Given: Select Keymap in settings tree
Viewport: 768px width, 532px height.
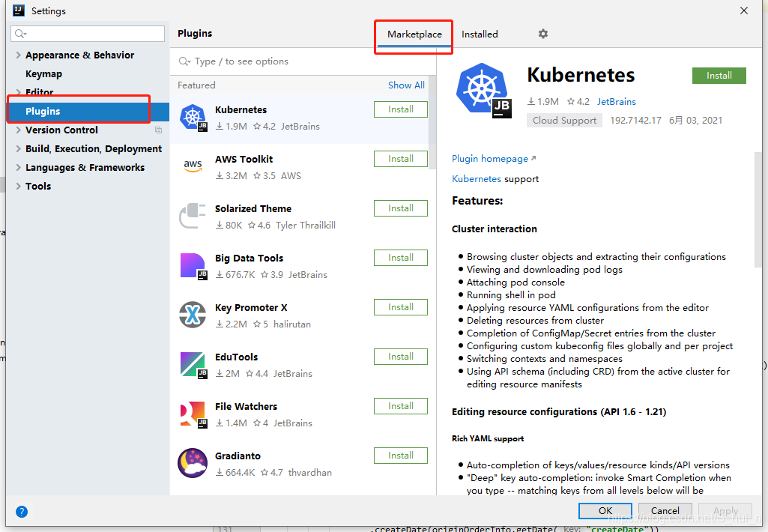Looking at the screenshot, I should pos(43,74).
